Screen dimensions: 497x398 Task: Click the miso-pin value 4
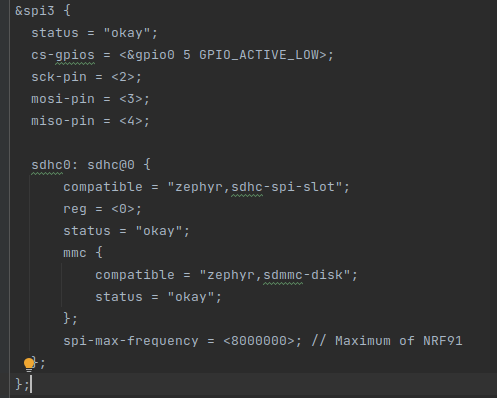coord(131,121)
